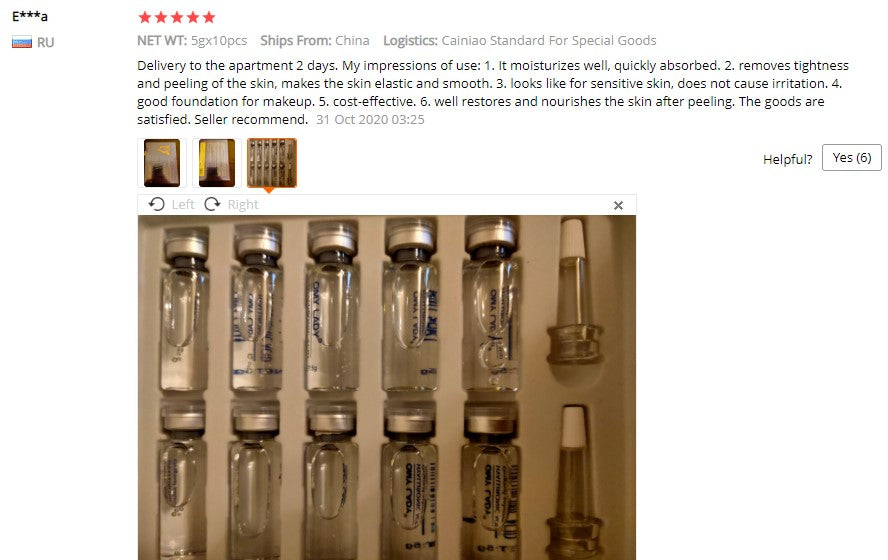Click the enlarged vials photo
Viewport: 888px width, 560px height.
point(387,387)
